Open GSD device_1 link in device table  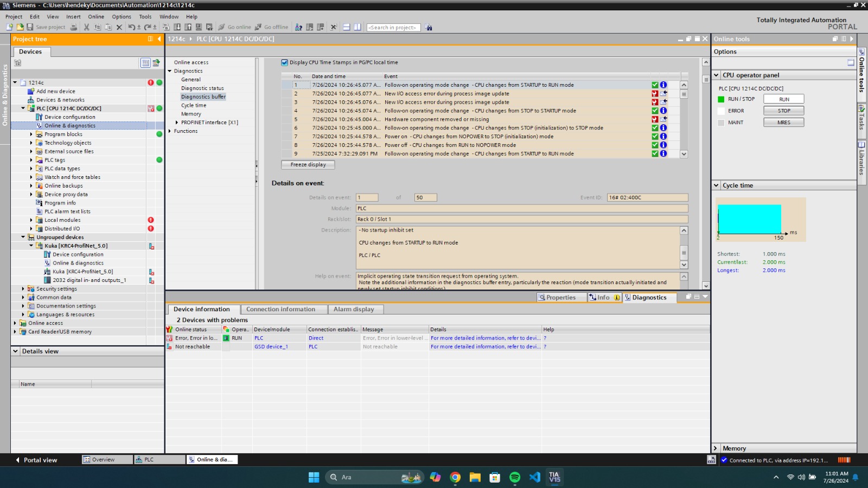coord(271,346)
